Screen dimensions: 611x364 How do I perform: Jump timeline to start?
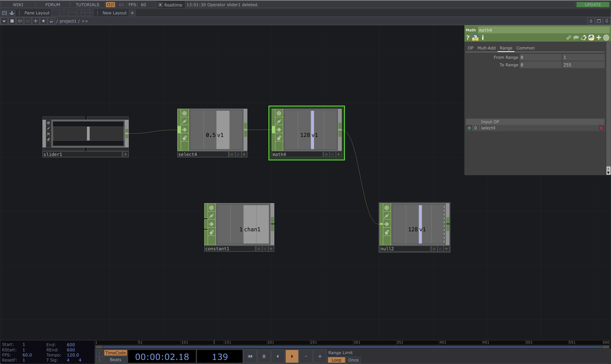tap(250, 356)
